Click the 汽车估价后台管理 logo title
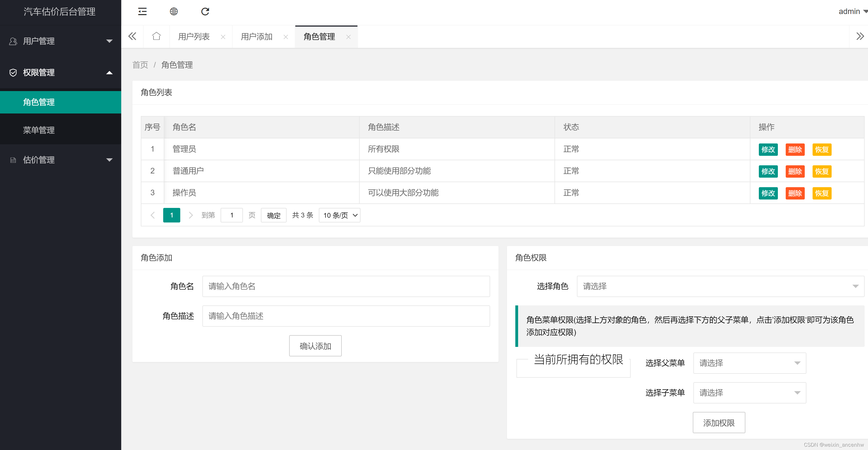This screenshot has height=450, width=868. click(59, 11)
